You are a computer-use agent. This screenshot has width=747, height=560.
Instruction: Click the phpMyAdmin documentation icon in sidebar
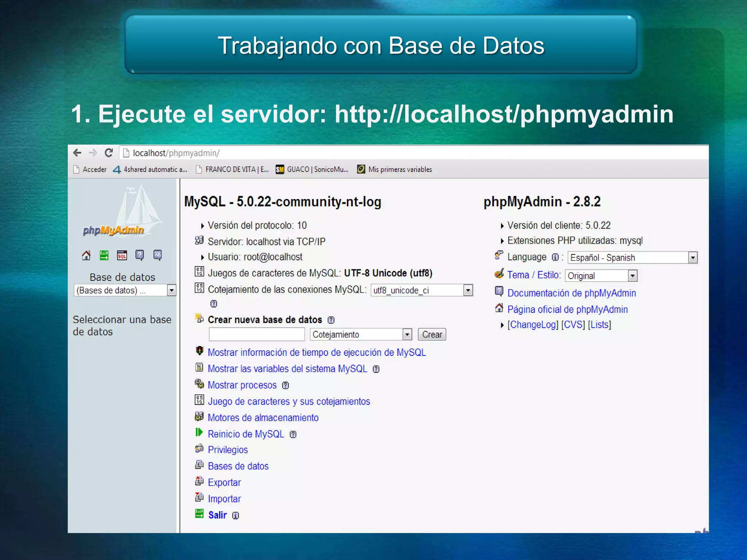[x=140, y=255]
